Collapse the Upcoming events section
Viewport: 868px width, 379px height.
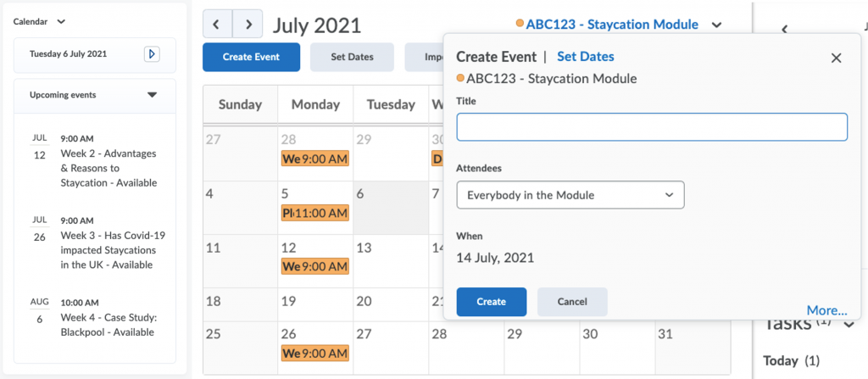point(153,95)
